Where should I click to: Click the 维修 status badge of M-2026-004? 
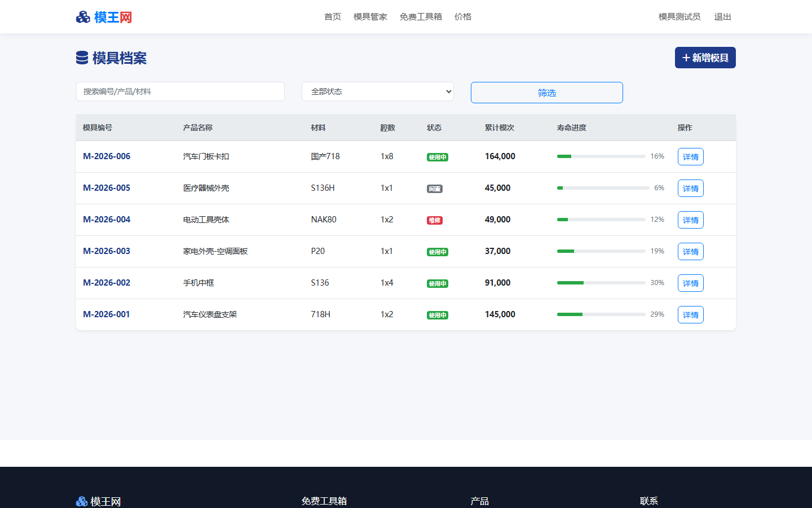(x=435, y=220)
